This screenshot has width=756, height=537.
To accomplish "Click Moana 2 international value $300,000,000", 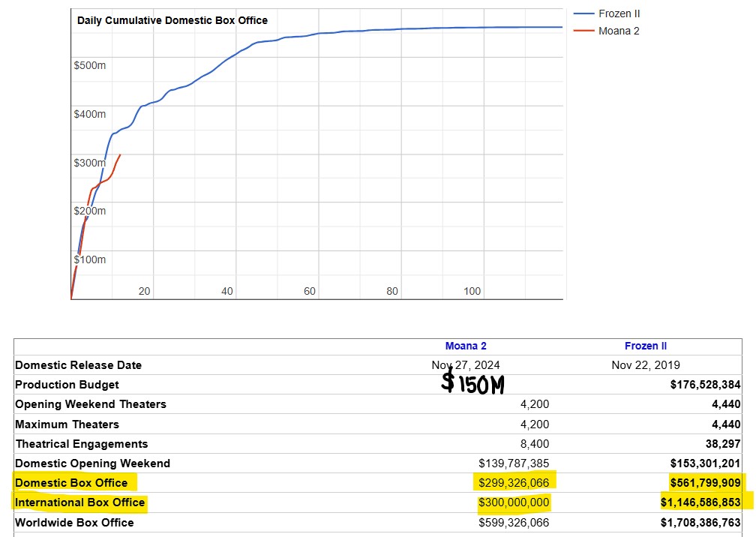I will pyautogui.click(x=514, y=502).
